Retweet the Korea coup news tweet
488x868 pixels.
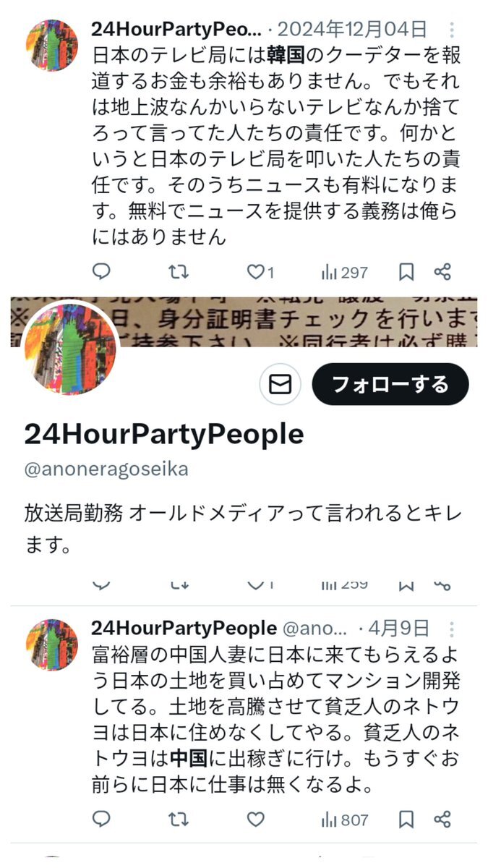[179, 272]
